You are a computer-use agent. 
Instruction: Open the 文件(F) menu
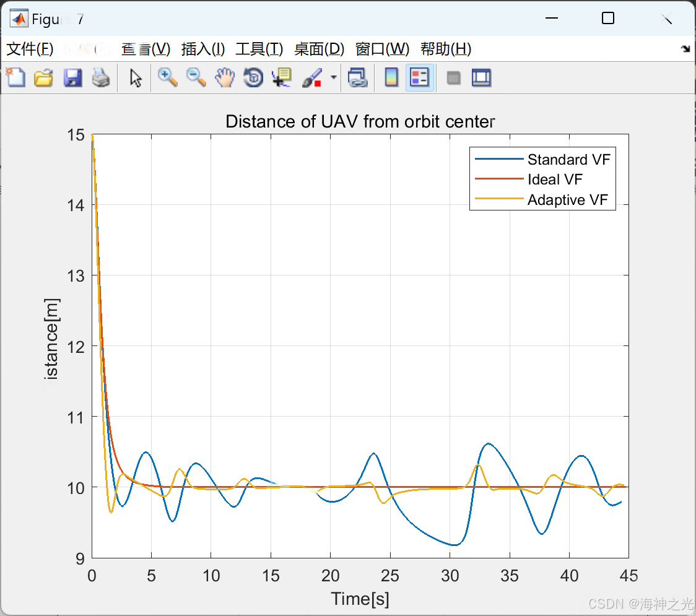[x=30, y=49]
